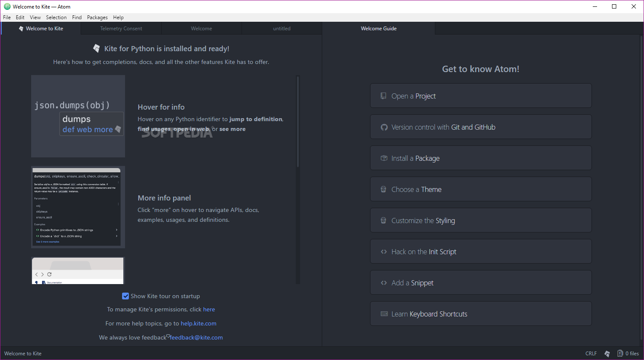Click the 'Get to know Atom!' heading
The width and height of the screenshot is (644, 360).
click(x=481, y=69)
